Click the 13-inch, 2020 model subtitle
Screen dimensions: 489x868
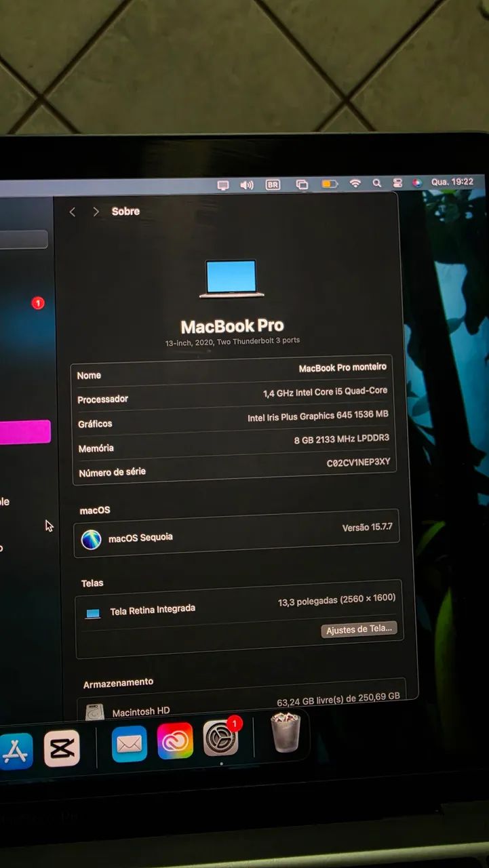coord(233,342)
